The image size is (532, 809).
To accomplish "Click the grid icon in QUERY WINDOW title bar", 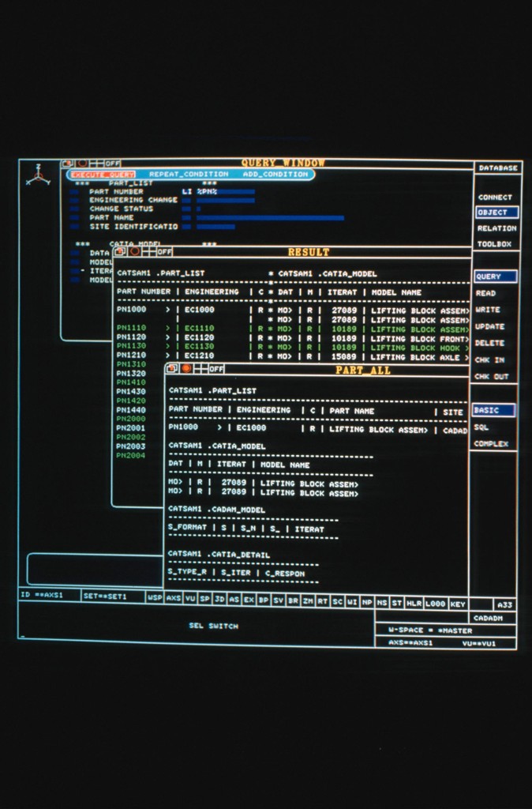I will coord(96,164).
